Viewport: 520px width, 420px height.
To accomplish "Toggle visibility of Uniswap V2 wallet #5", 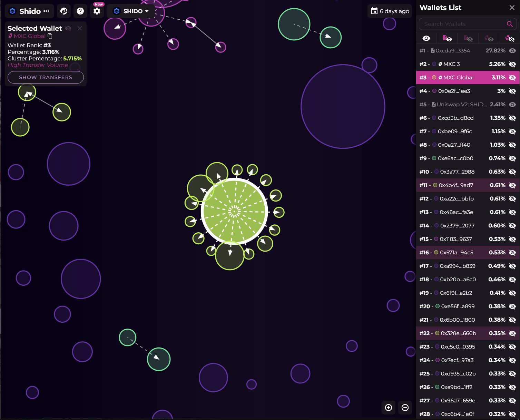I will coord(512,104).
